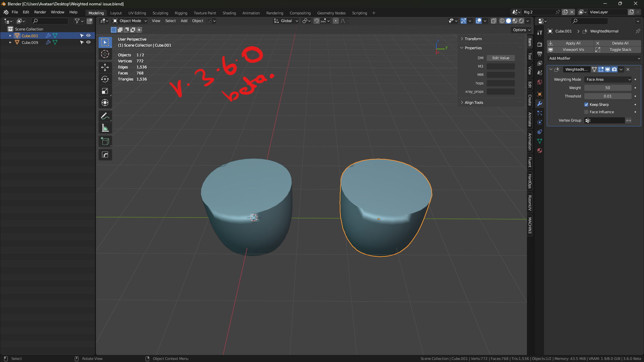644x362 pixels.
Task: Open the Object Mode selector
Action: coord(129,21)
